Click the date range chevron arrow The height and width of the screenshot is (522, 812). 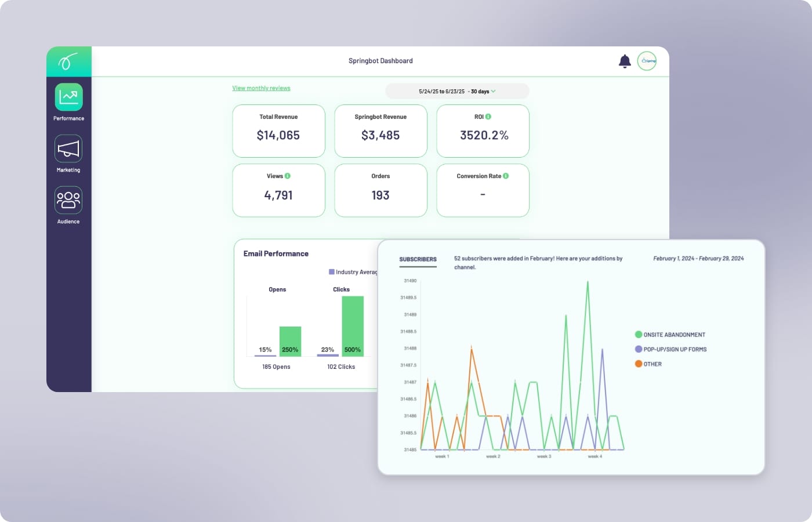pyautogui.click(x=494, y=91)
